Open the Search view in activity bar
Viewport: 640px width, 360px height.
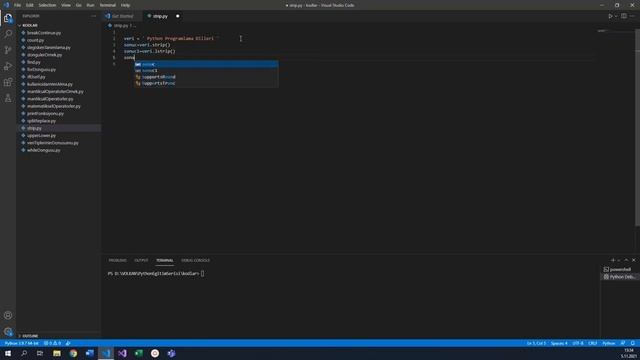click(8, 34)
